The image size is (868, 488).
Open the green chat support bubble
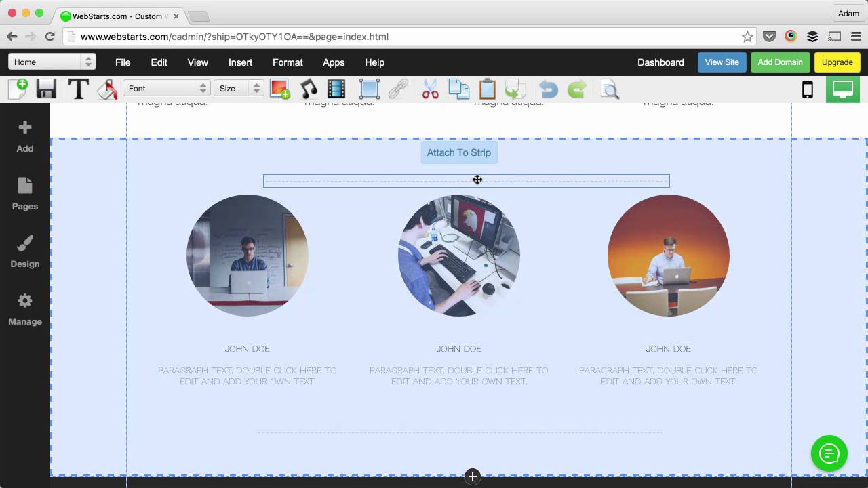829,453
